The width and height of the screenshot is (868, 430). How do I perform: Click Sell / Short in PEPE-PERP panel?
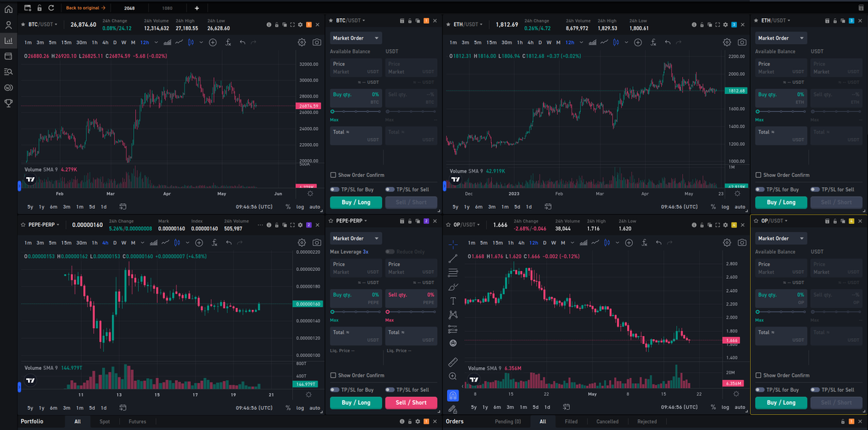411,403
